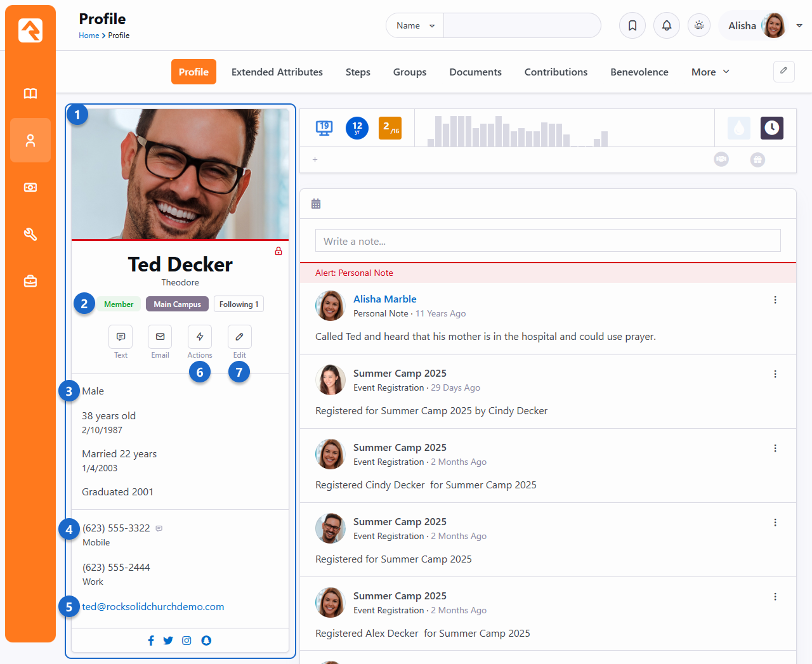Click the Facebook icon on profile card

click(151, 641)
